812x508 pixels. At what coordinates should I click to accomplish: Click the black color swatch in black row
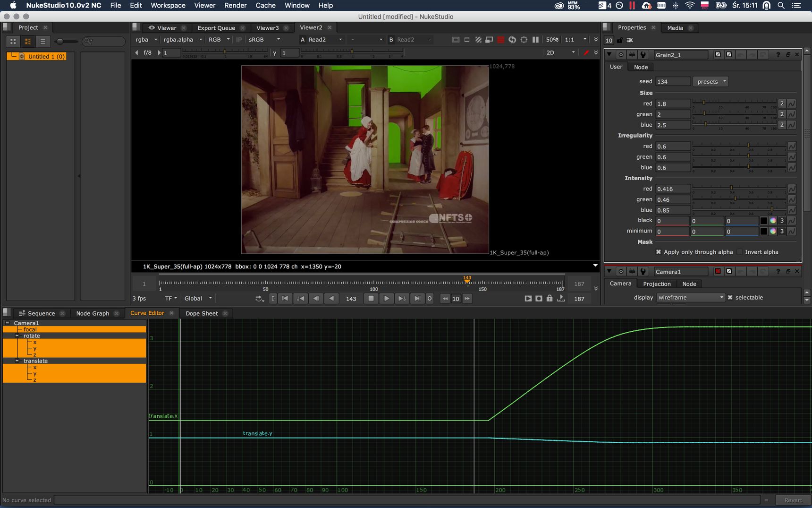[x=763, y=221]
